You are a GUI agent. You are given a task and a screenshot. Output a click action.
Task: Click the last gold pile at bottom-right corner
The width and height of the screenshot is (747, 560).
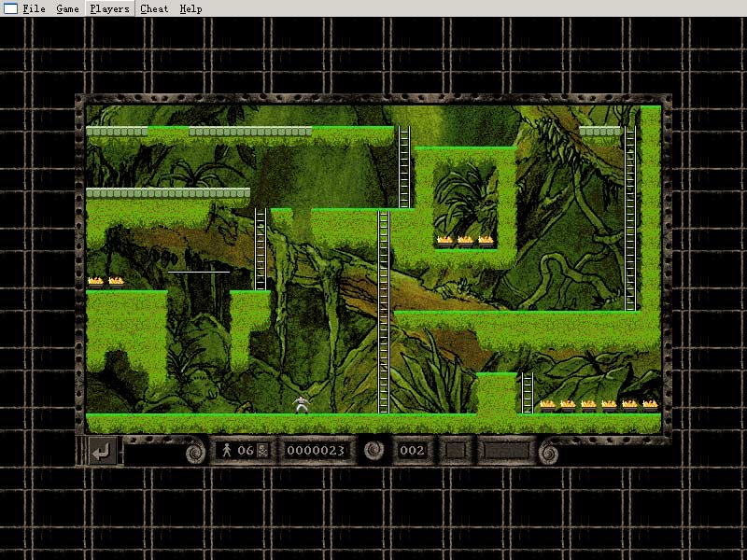coord(650,406)
